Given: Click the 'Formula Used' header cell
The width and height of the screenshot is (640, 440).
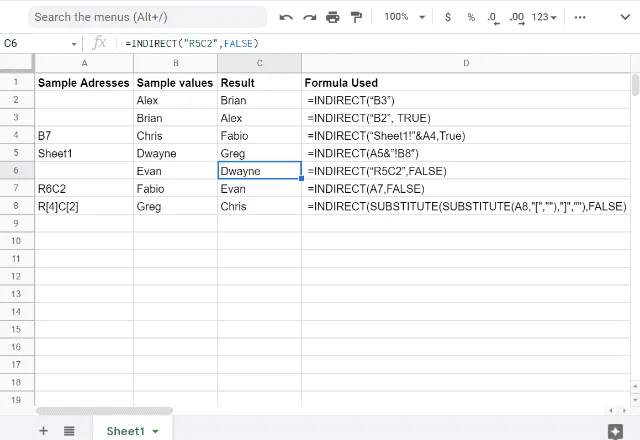Looking at the screenshot, I should 466,82.
